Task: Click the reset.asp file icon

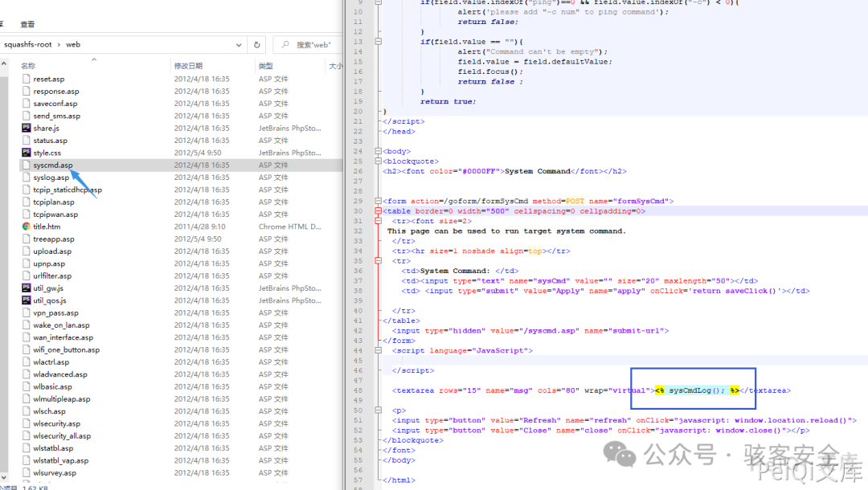Action: [x=26, y=79]
